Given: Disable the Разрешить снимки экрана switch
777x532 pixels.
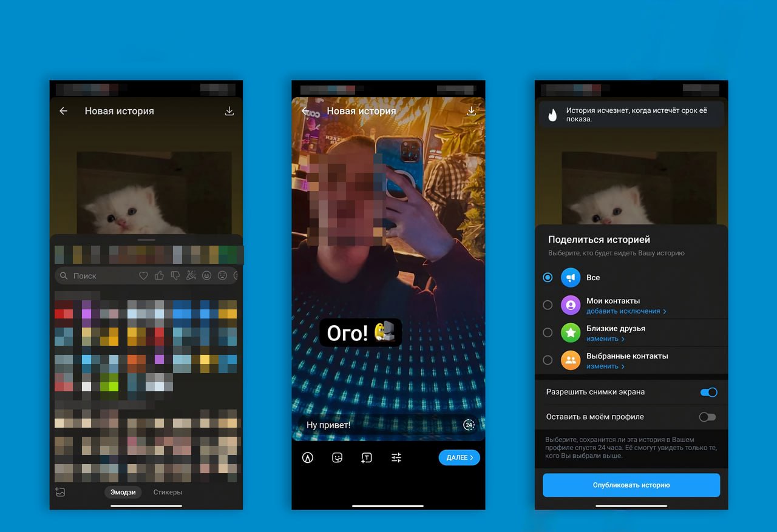Looking at the screenshot, I should 708,392.
